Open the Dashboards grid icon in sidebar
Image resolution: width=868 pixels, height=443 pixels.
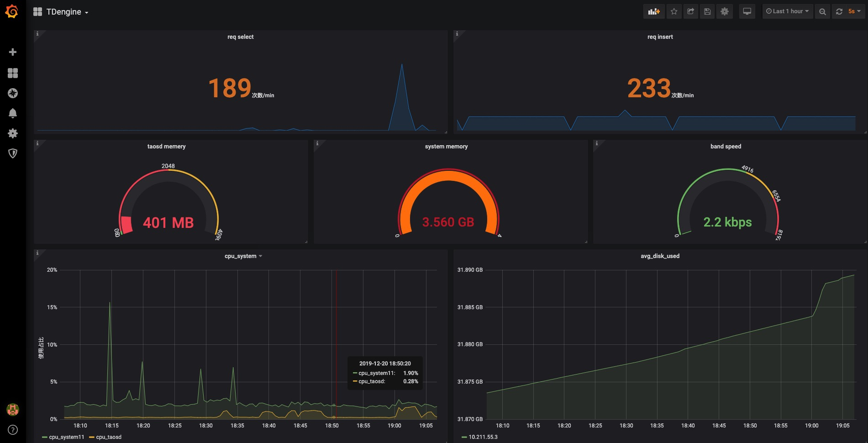pyautogui.click(x=13, y=73)
